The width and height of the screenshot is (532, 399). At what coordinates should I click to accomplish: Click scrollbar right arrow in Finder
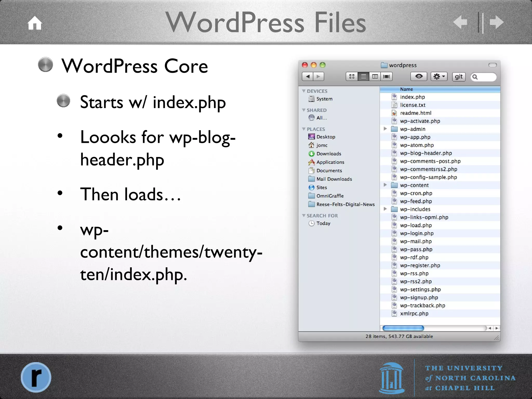[497, 328]
